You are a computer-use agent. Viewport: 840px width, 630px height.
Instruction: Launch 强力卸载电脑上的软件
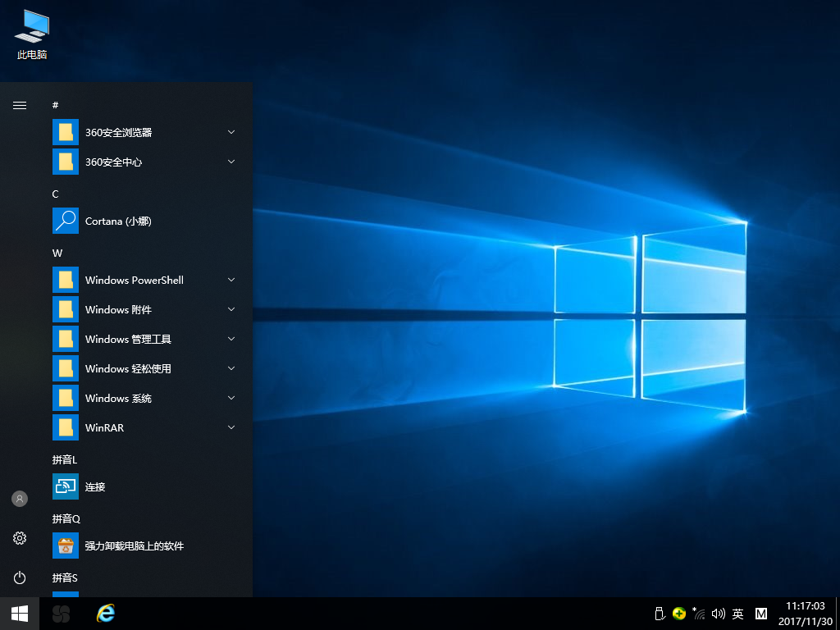134,546
